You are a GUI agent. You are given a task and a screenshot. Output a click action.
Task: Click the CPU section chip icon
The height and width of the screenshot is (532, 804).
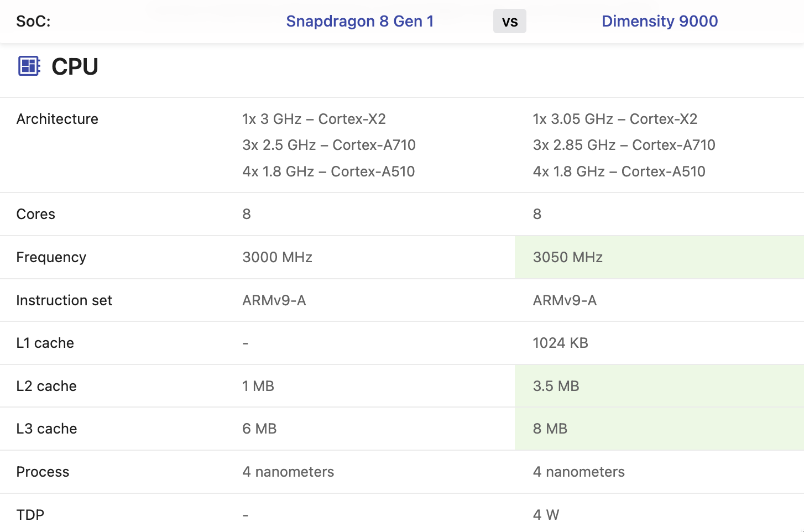tap(29, 66)
